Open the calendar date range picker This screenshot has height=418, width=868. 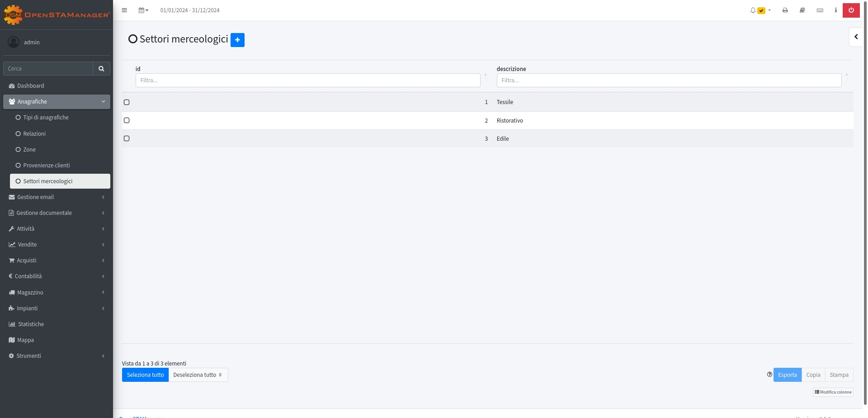click(143, 10)
